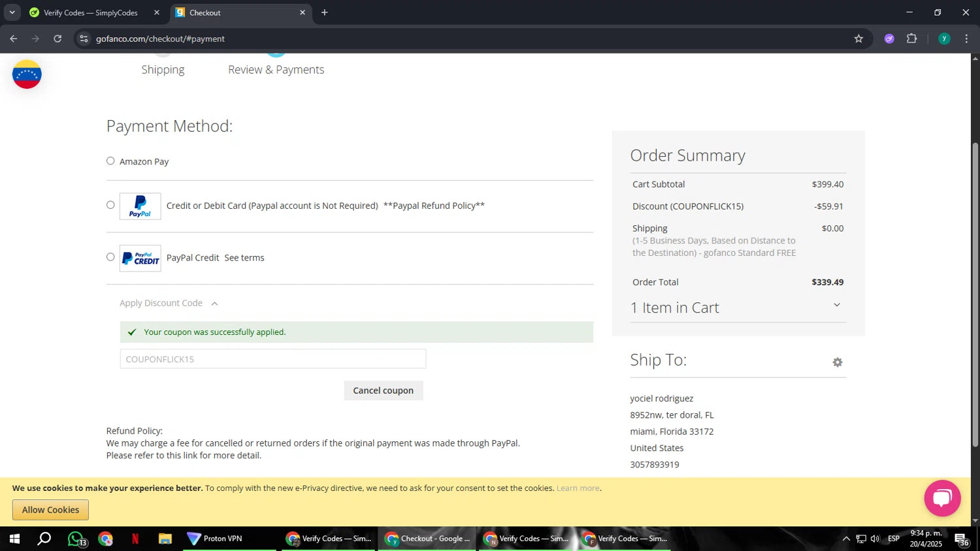Open the taskbar clock and date

pos(926,539)
